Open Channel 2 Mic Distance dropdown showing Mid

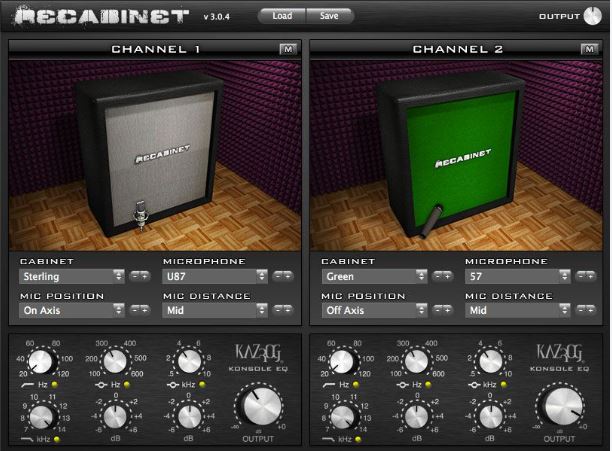click(x=518, y=310)
